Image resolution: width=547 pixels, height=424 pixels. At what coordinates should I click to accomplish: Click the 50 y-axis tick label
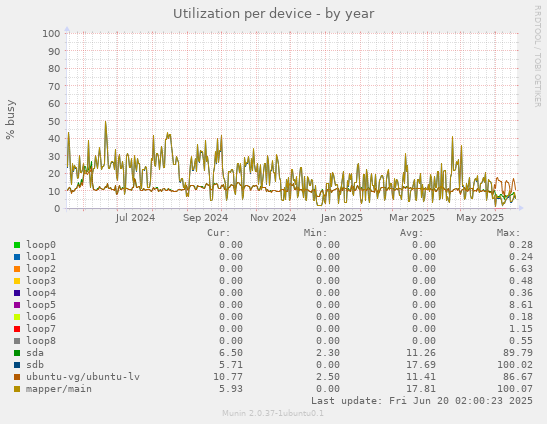pyautogui.click(x=54, y=121)
